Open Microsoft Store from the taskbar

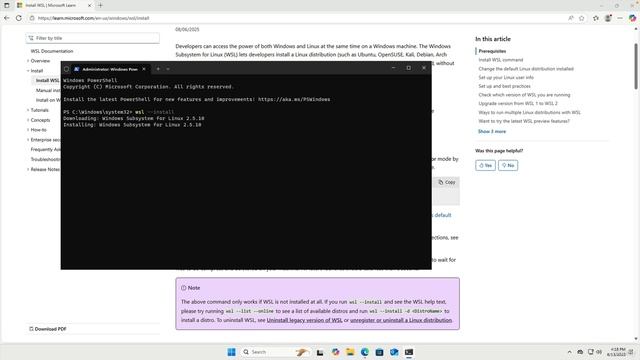point(380,352)
